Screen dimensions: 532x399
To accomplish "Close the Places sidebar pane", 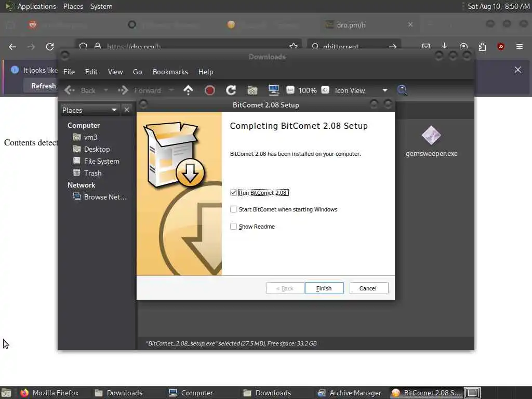I will pyautogui.click(x=127, y=110).
